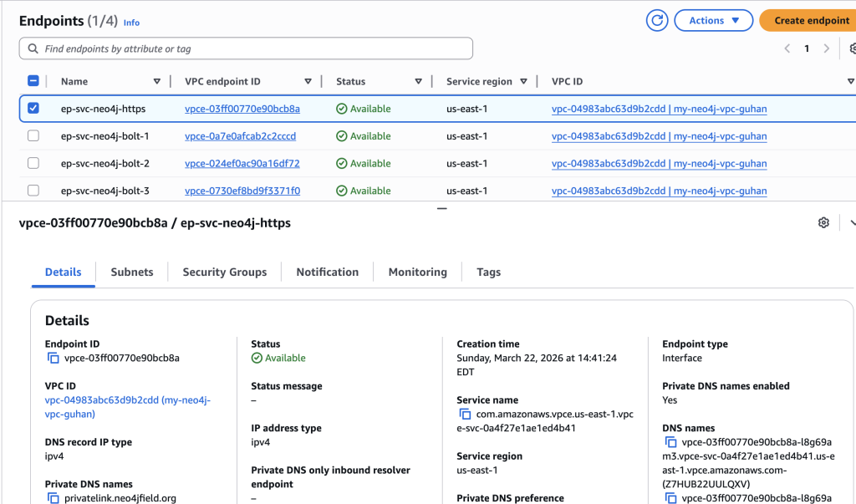
Task: Open the vpce-0a7e0afcab2c2cccd endpoint link
Action: pos(240,136)
